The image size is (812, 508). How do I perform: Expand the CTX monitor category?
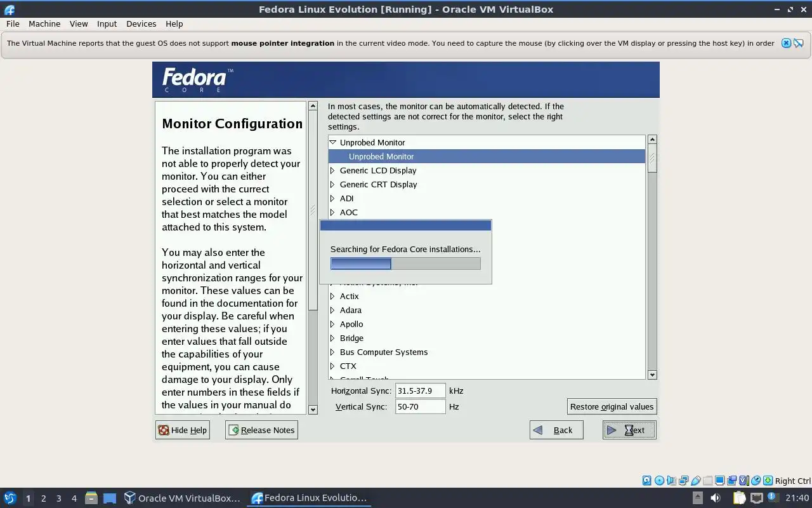pos(332,366)
